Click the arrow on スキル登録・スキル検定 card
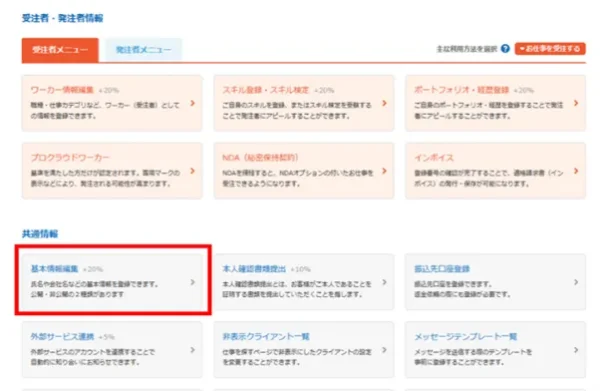 click(x=384, y=103)
